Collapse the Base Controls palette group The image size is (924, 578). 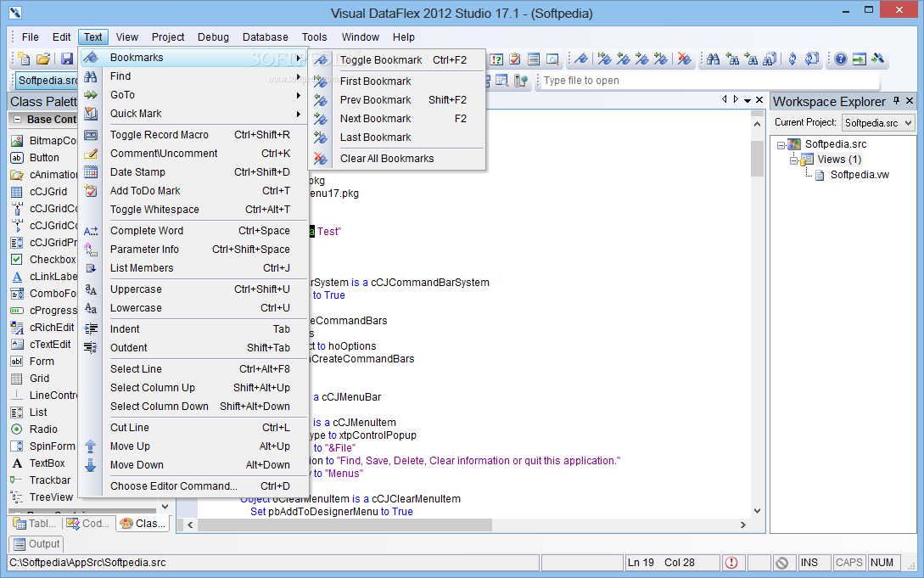point(17,120)
